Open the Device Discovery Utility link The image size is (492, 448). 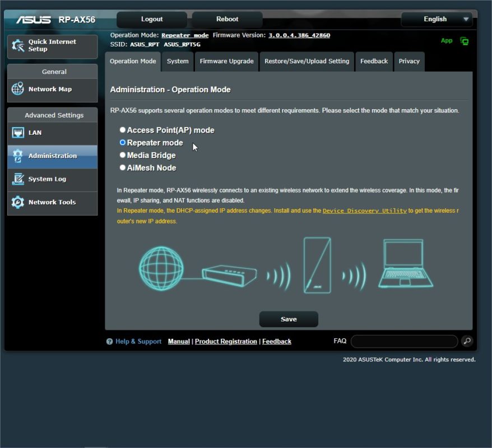click(x=365, y=211)
